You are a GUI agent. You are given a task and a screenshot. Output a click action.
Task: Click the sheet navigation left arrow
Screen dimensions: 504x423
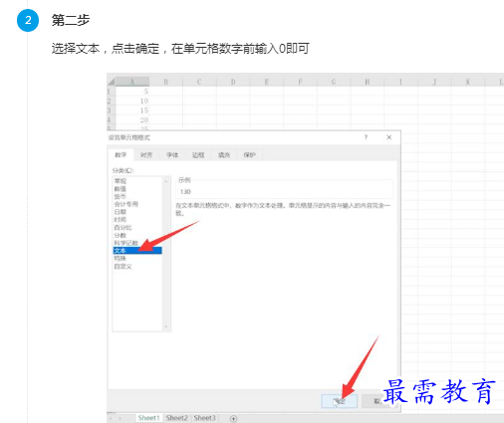111,418
